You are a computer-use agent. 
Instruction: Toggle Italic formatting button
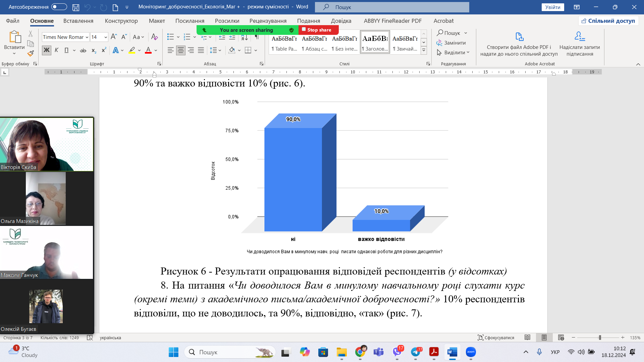point(56,50)
